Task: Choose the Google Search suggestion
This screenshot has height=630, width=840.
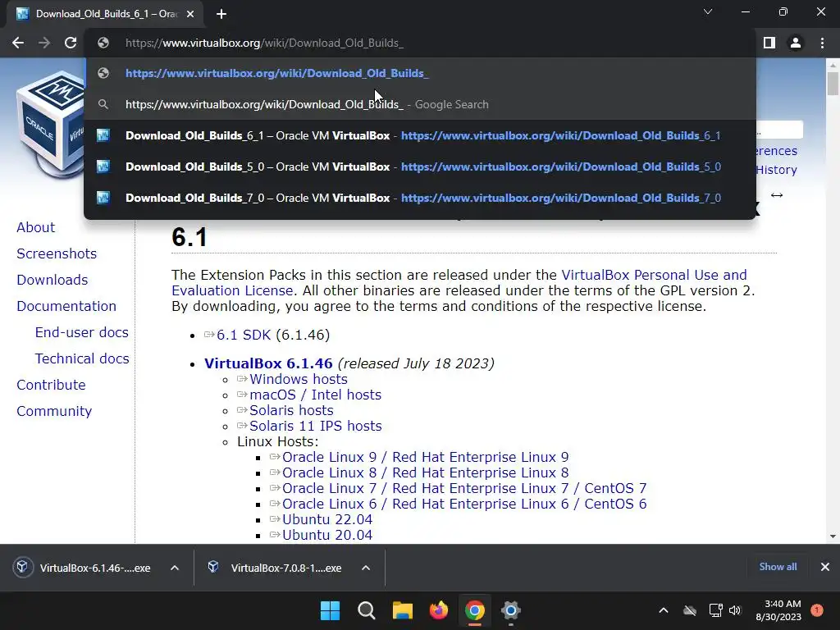Action: [x=420, y=104]
